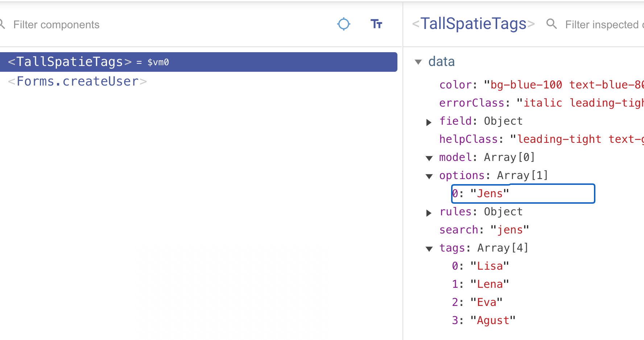
Task: Click the tags Array[4] label
Action: pos(484,248)
